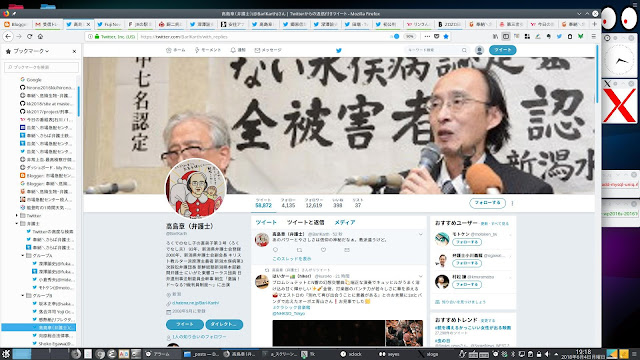
Task: Open the 'Twitterの高度な検索' bookmark
Action: click(x=50, y=231)
